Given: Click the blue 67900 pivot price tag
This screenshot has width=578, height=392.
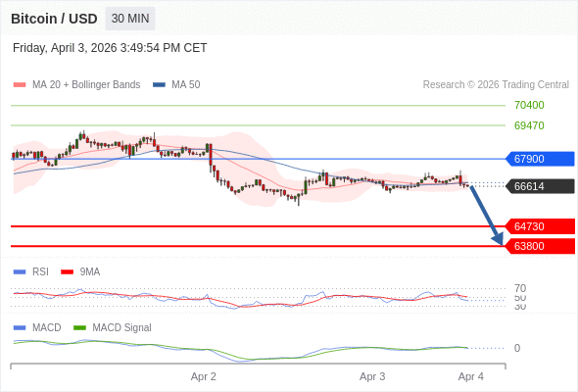Looking at the screenshot, I should click(x=540, y=159).
